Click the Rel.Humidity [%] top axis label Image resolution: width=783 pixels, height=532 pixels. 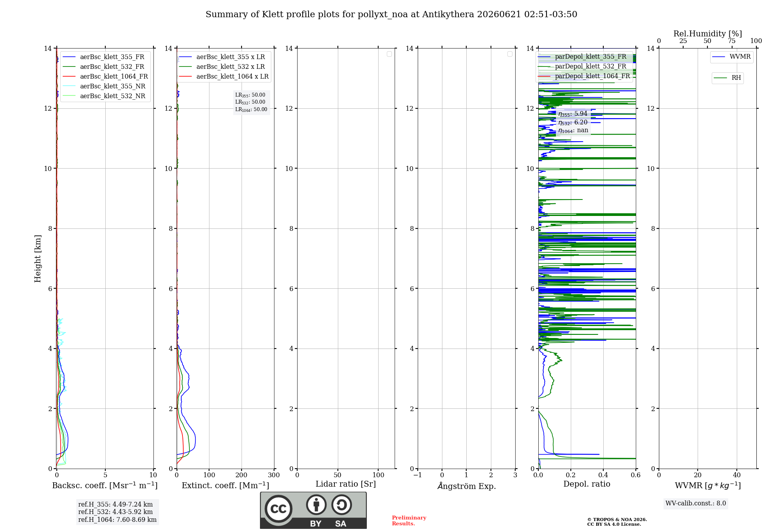[x=707, y=34]
